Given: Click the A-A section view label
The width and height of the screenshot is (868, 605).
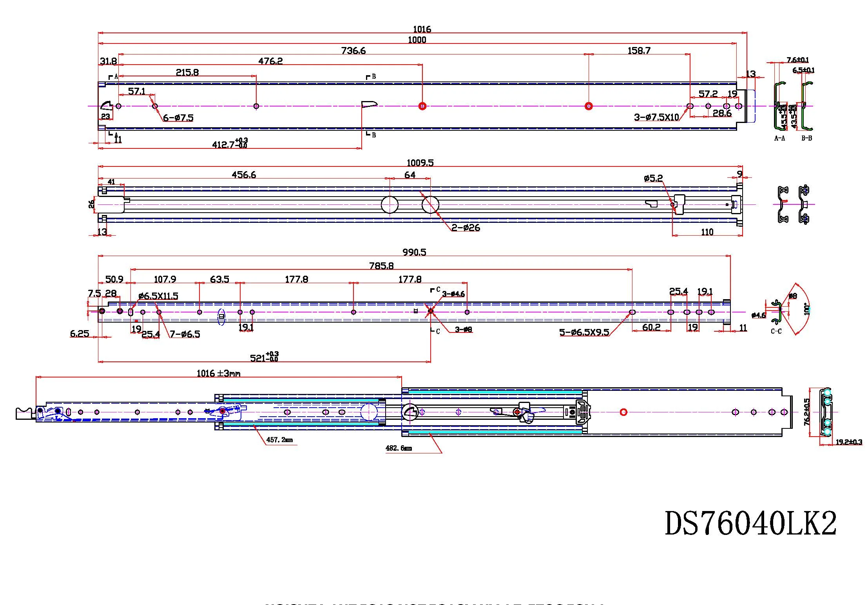Looking at the screenshot, I should tap(779, 138).
